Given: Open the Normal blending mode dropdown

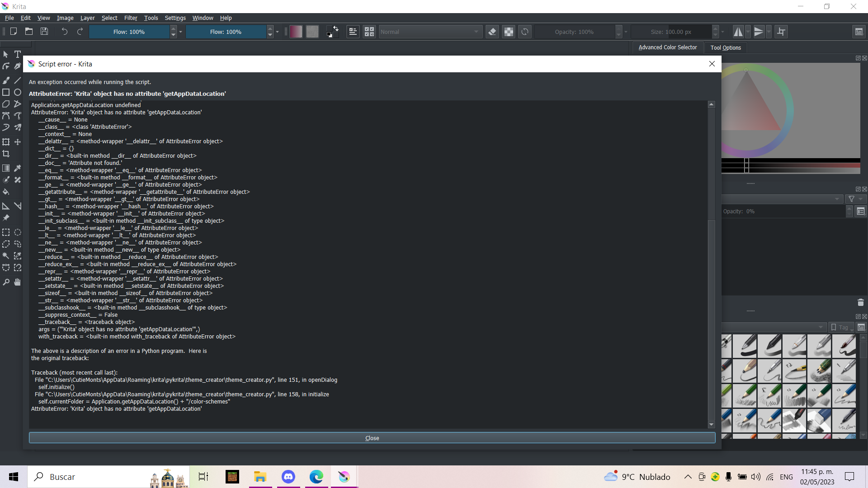Looking at the screenshot, I should click(x=429, y=32).
